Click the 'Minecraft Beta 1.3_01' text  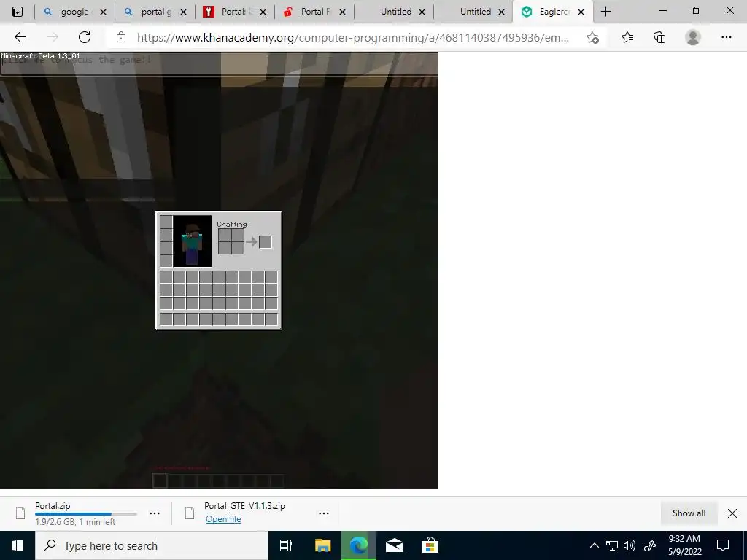coord(41,56)
